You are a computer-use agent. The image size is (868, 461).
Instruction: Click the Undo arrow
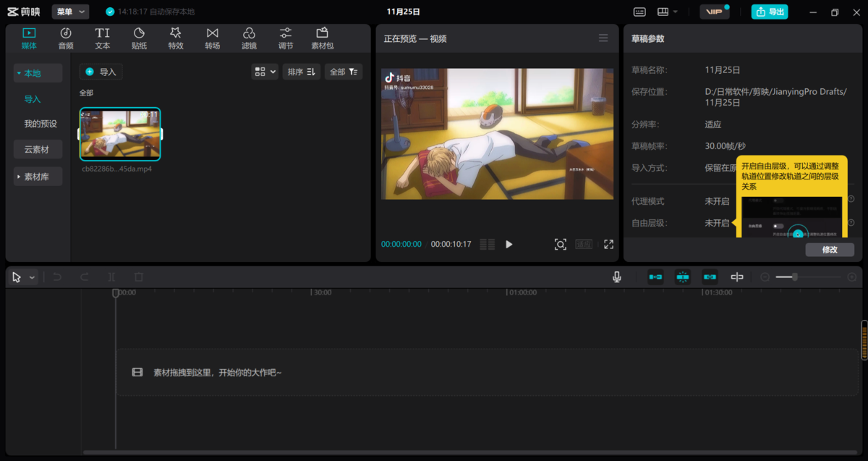click(57, 277)
